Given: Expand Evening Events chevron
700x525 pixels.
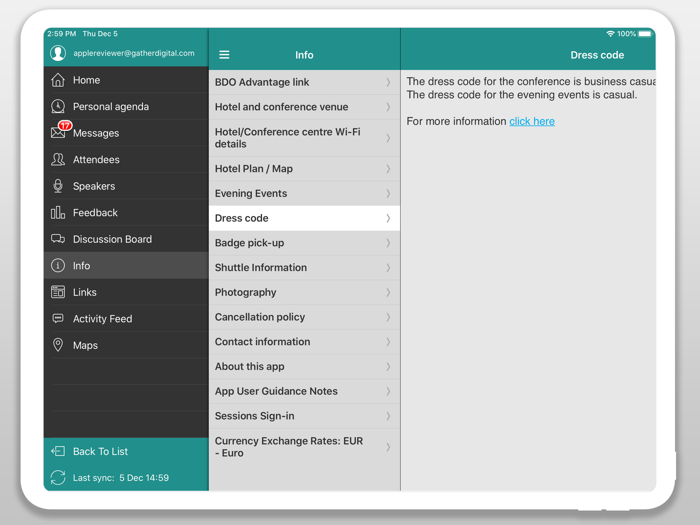Looking at the screenshot, I should point(388,193).
